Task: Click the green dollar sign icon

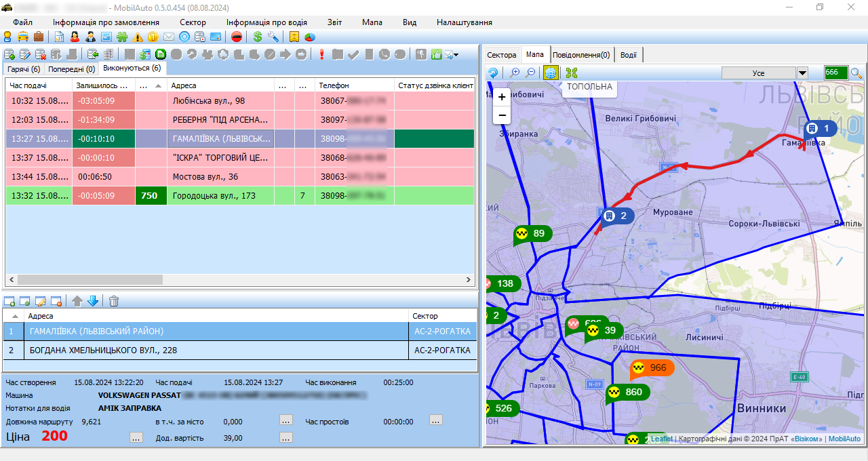Action: pyautogui.click(x=258, y=37)
